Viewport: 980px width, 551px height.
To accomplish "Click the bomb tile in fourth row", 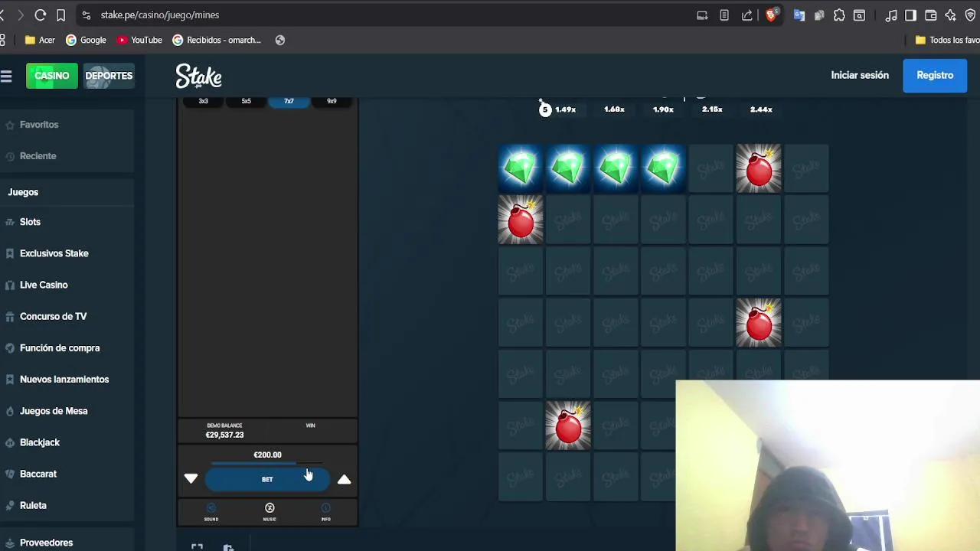I will (x=759, y=323).
